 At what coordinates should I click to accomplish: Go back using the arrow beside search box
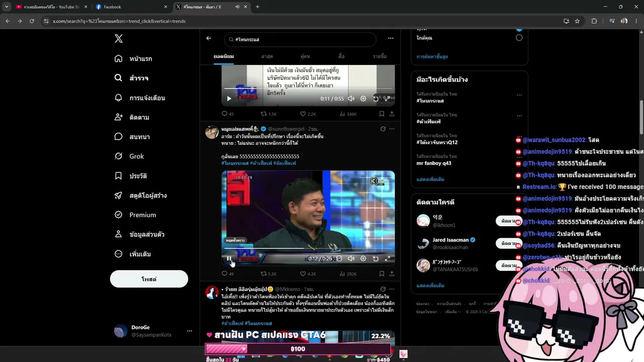(x=209, y=39)
